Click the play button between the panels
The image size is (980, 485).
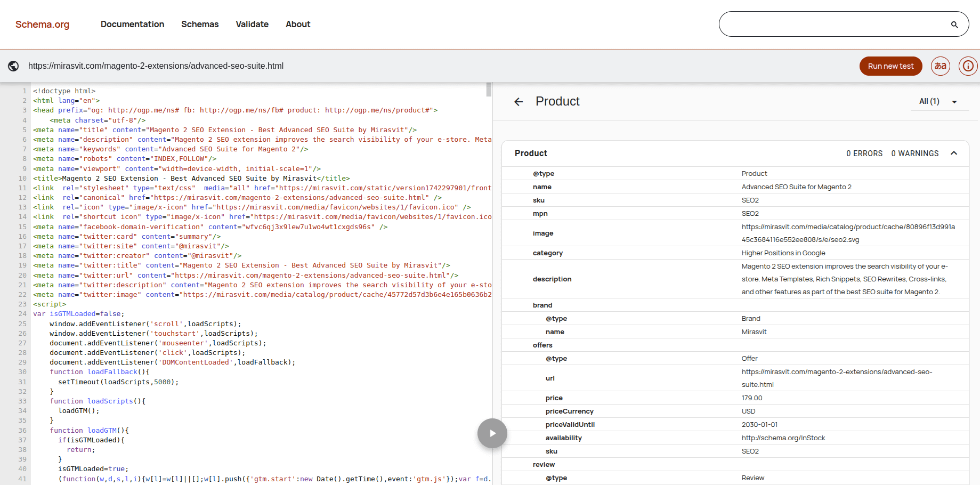(x=492, y=433)
